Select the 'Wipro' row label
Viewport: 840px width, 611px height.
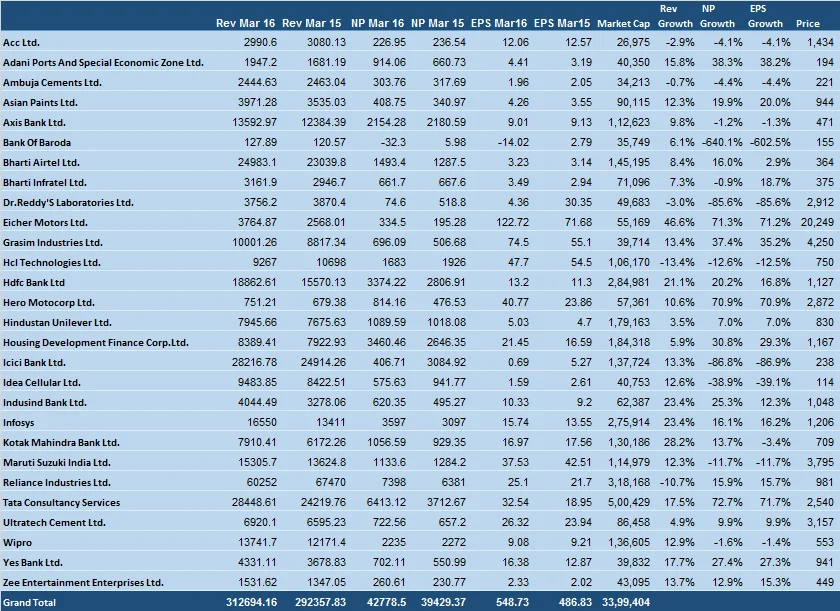click(x=17, y=542)
